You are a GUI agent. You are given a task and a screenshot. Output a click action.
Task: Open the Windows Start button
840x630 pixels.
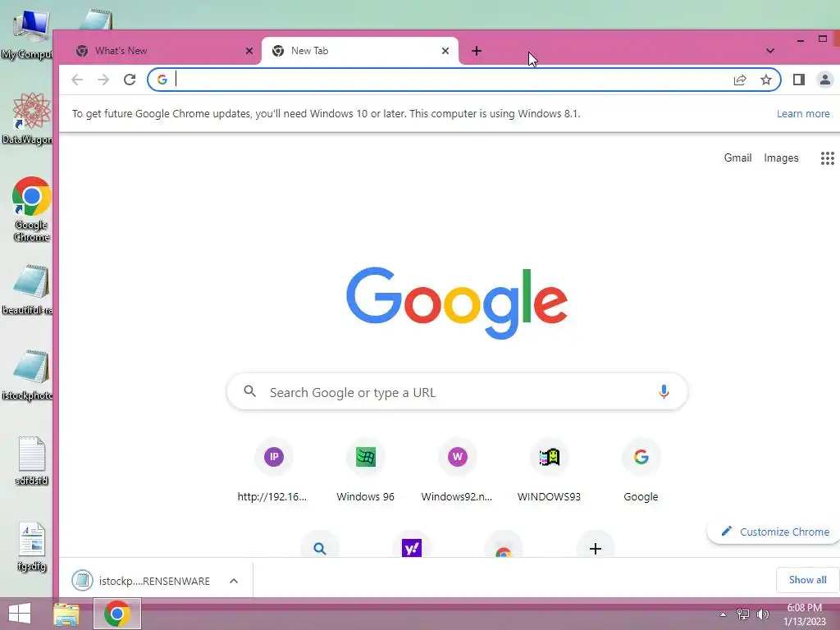point(20,614)
